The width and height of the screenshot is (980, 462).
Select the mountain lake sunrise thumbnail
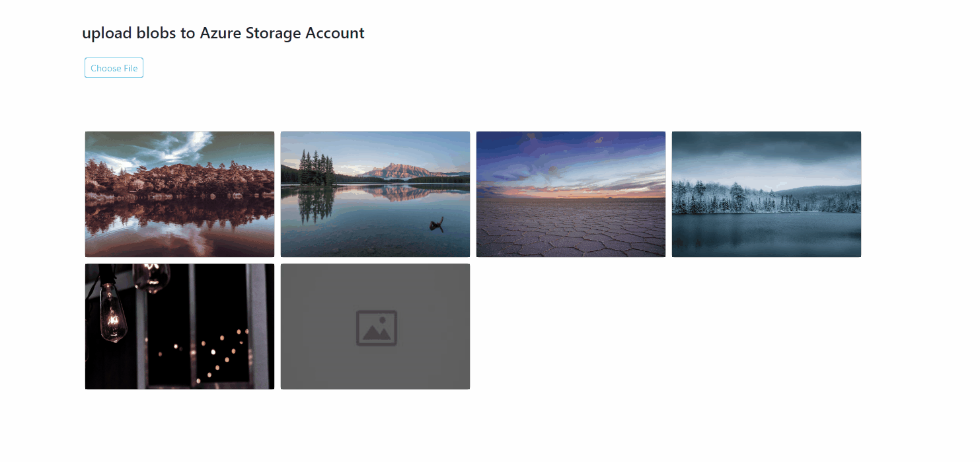pos(375,194)
